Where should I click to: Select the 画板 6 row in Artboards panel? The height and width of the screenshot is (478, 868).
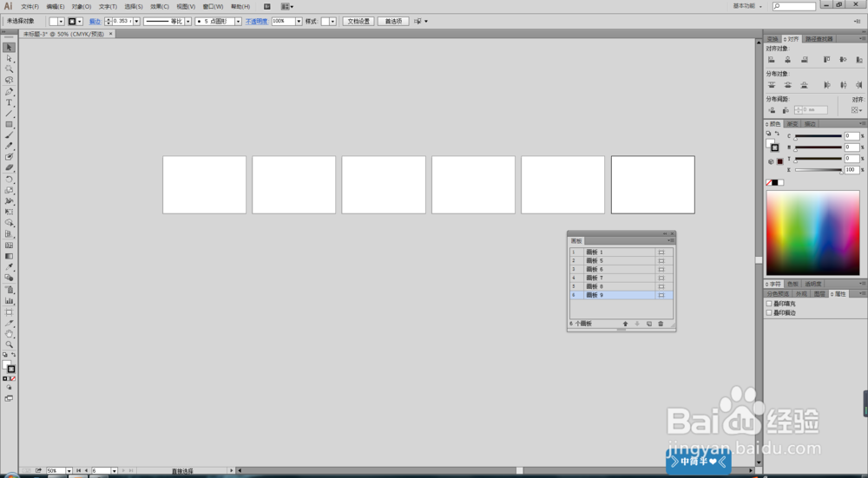tap(621, 270)
